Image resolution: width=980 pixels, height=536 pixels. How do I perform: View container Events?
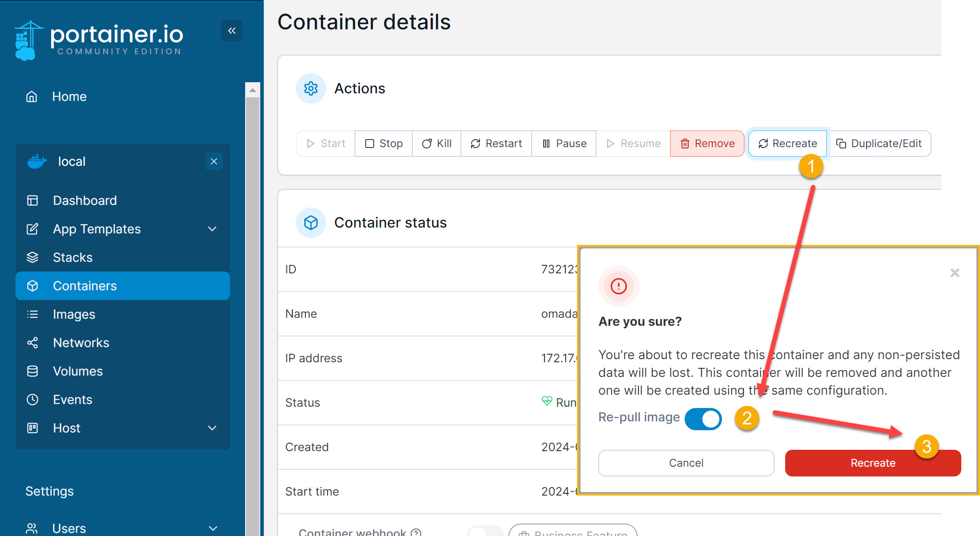point(73,400)
